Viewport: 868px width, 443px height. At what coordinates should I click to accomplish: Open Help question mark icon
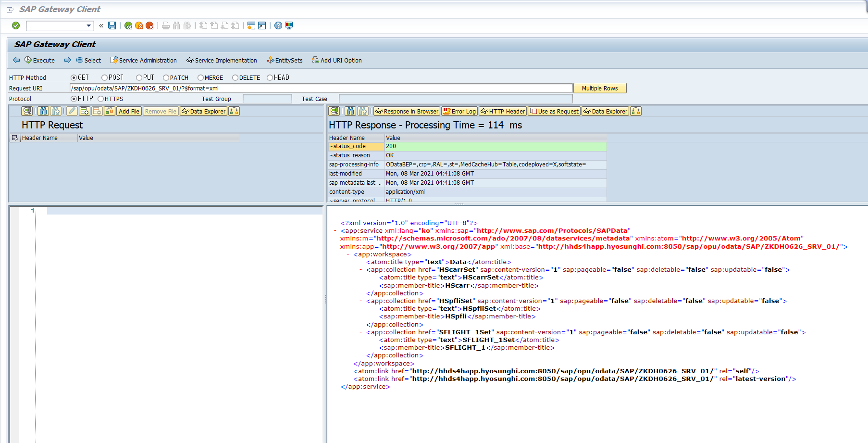click(x=278, y=25)
